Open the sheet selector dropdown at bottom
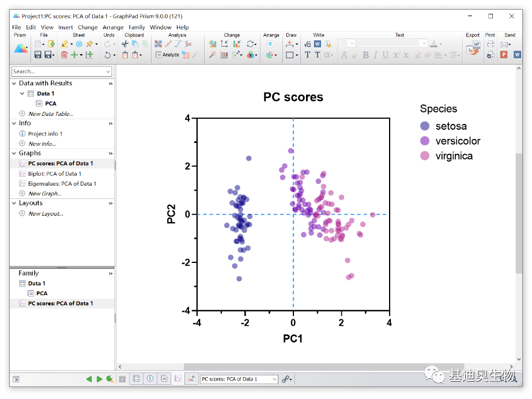532x399 pixels. click(x=274, y=379)
